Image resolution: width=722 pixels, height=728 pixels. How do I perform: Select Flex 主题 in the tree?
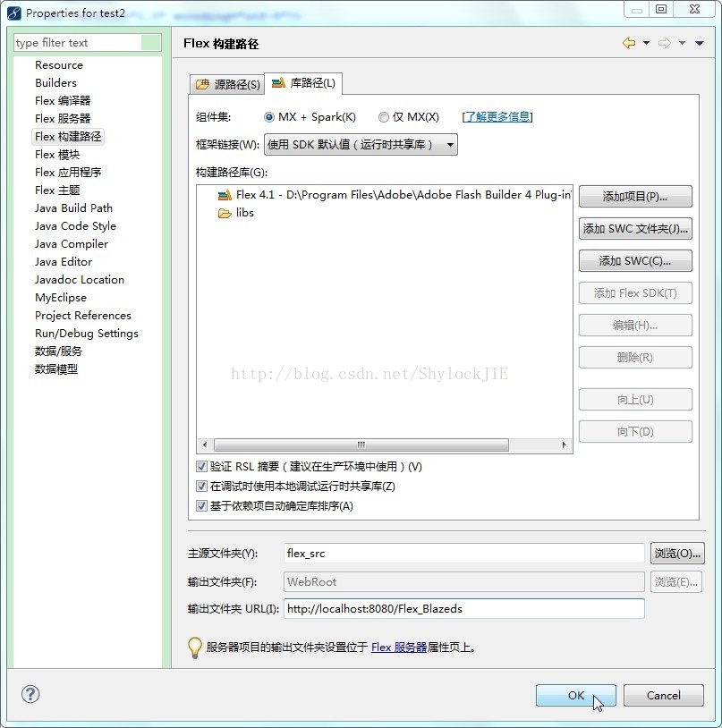pos(57,190)
